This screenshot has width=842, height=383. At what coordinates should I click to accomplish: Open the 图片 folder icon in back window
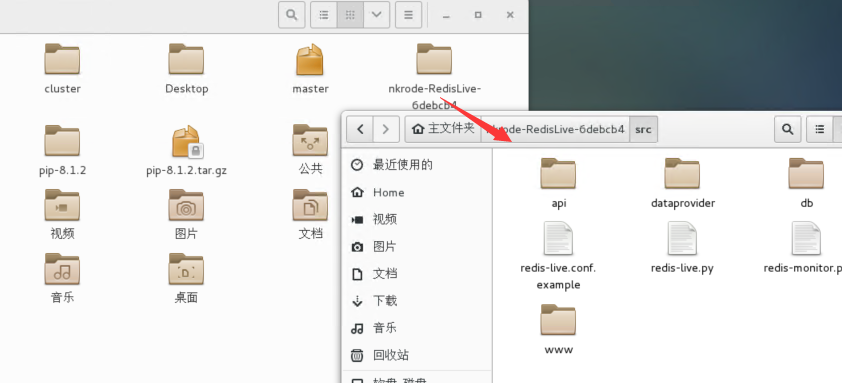coord(186,205)
